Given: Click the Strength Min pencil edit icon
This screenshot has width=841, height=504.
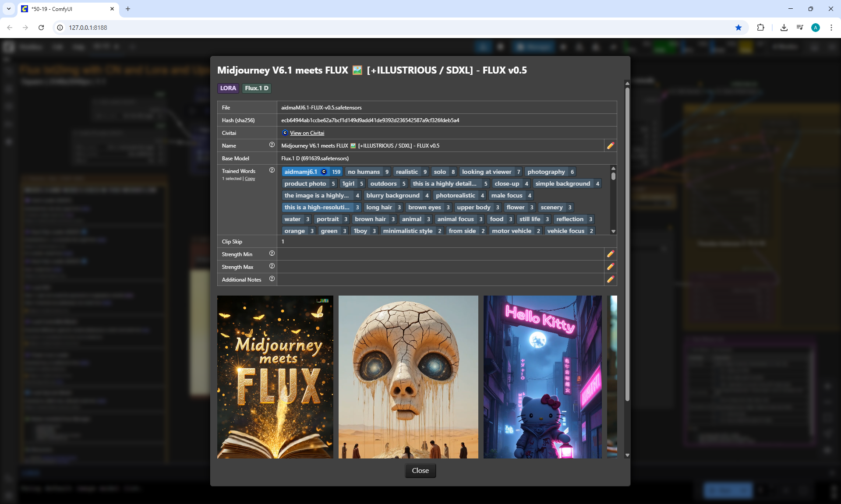Looking at the screenshot, I should tap(610, 254).
